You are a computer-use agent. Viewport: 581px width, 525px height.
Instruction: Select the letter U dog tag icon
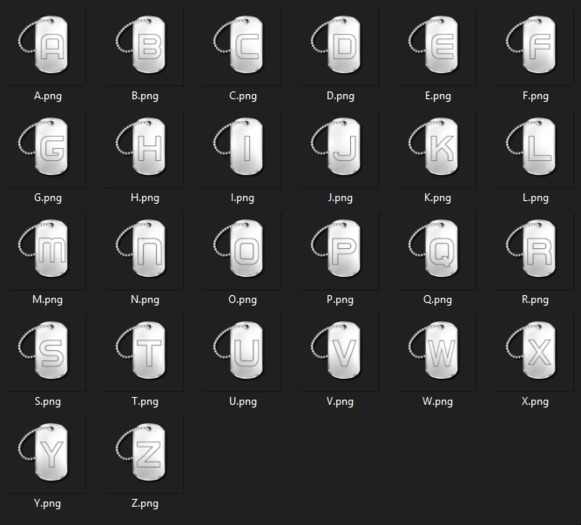click(238, 350)
